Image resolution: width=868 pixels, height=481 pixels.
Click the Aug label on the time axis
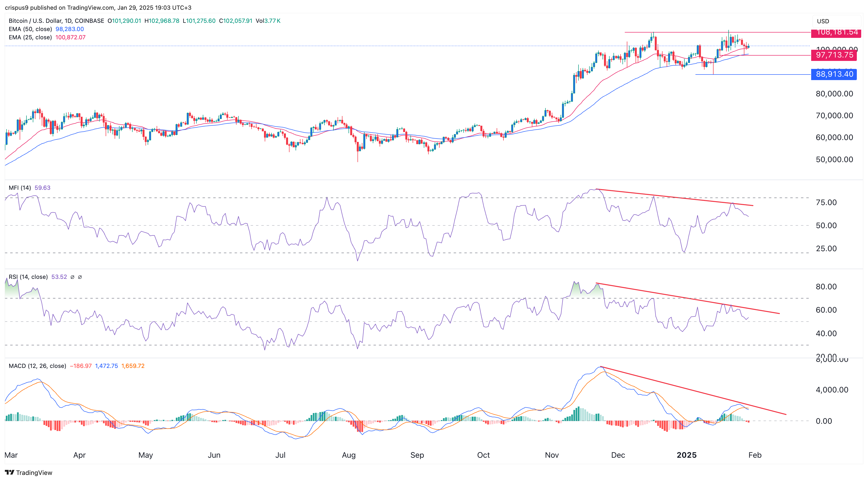pos(349,455)
